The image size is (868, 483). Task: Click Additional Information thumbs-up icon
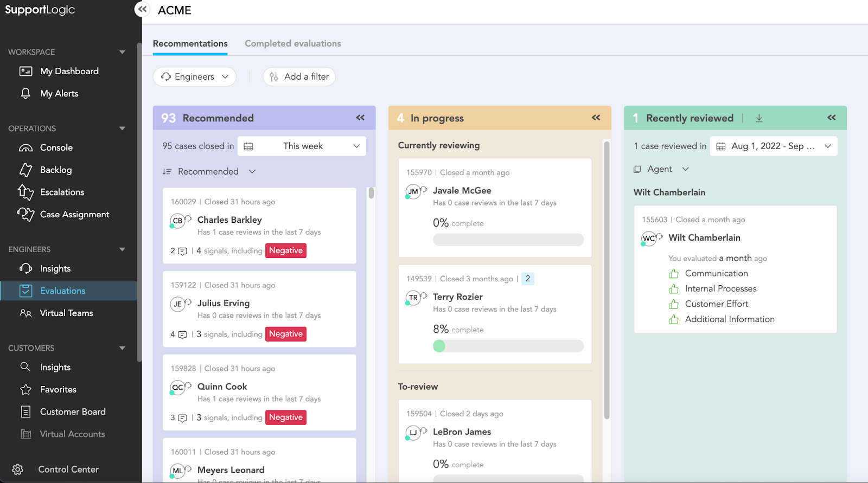[673, 319]
